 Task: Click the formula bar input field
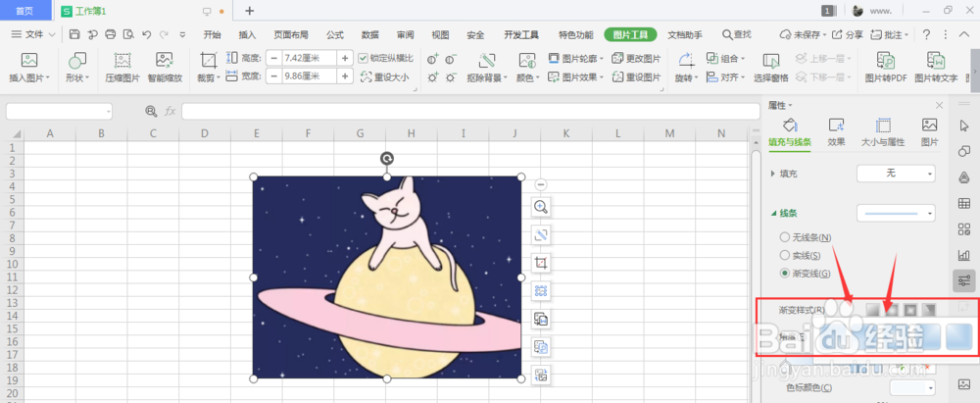[470, 112]
